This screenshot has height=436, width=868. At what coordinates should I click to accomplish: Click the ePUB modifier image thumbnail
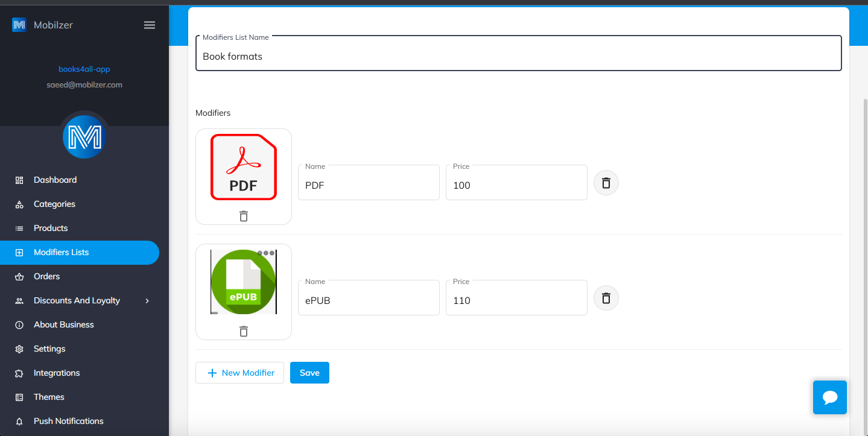(x=244, y=282)
